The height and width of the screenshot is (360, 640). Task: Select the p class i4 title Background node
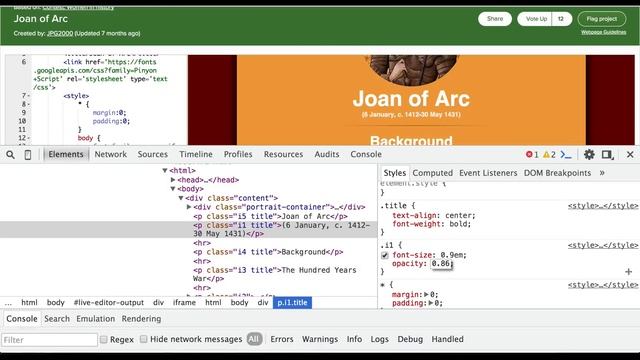pyautogui.click(x=268, y=252)
